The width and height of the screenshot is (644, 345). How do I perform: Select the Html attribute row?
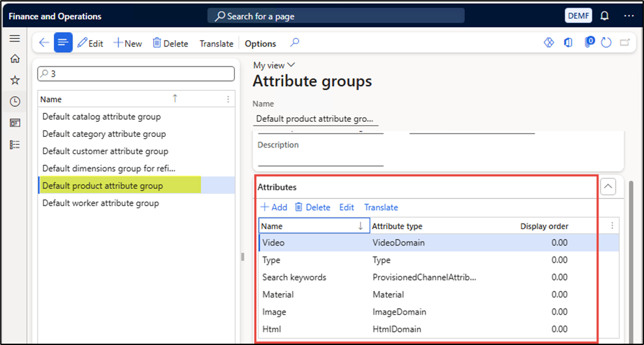coord(439,329)
